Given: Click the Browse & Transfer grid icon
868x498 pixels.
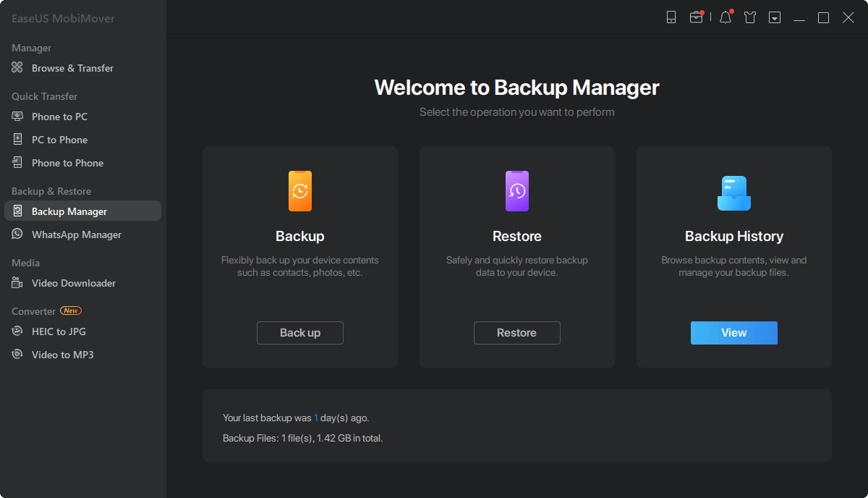Looking at the screenshot, I should coord(17,68).
